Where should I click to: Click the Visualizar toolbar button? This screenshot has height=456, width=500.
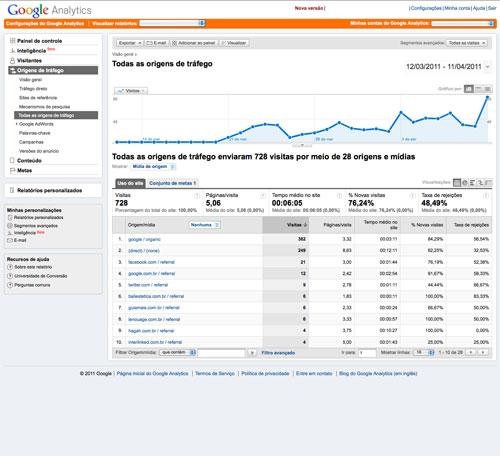[x=234, y=43]
